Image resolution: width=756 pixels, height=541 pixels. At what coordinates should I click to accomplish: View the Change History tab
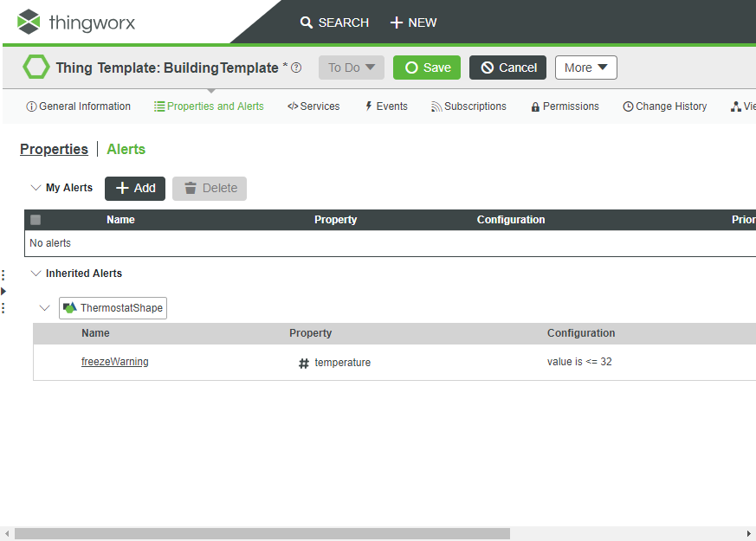[x=665, y=106]
